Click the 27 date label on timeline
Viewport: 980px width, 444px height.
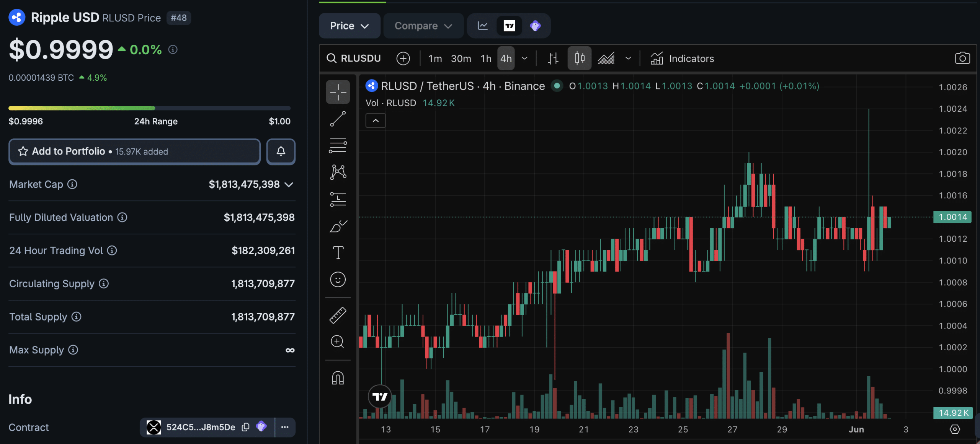coord(732,429)
